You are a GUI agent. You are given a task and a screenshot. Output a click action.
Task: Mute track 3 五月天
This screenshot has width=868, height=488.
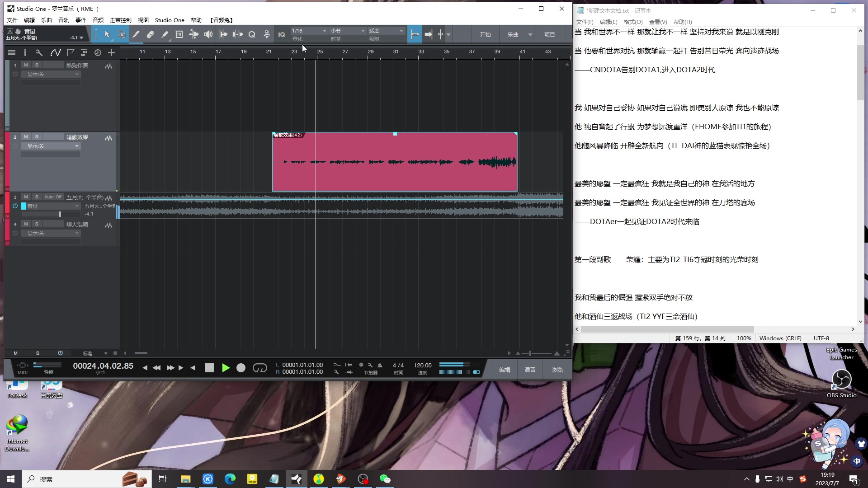point(26,197)
